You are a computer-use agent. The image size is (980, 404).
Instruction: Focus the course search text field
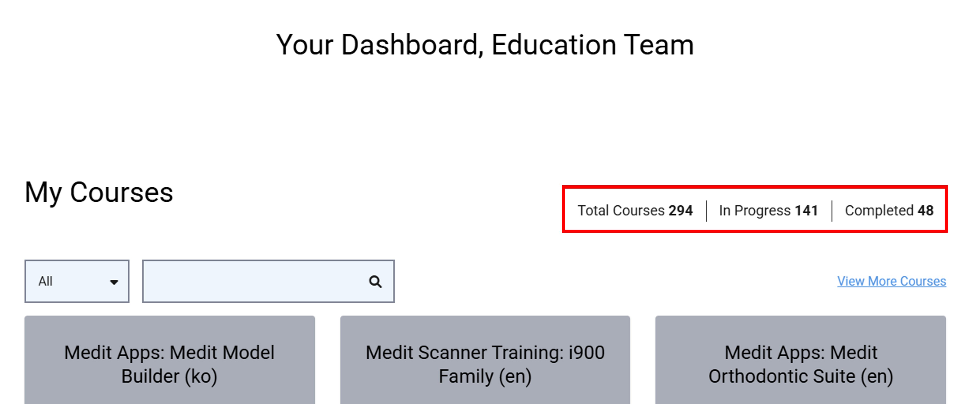(x=268, y=281)
